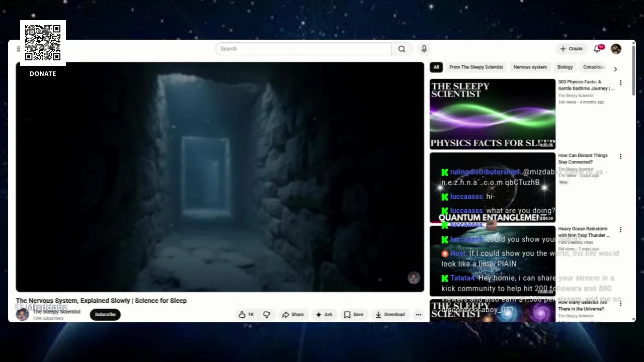Click the search magnifier button
Screen dimensions: 644x362
coord(401,49)
